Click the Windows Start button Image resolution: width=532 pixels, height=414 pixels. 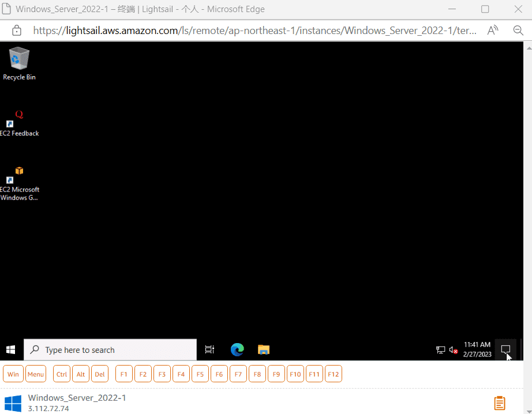pos(11,349)
